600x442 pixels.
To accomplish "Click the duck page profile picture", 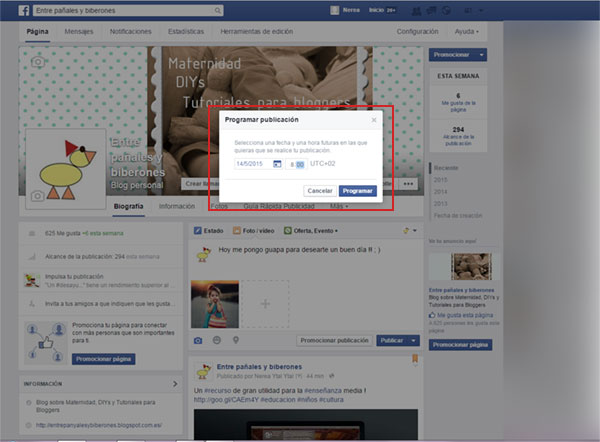I will 66,169.
